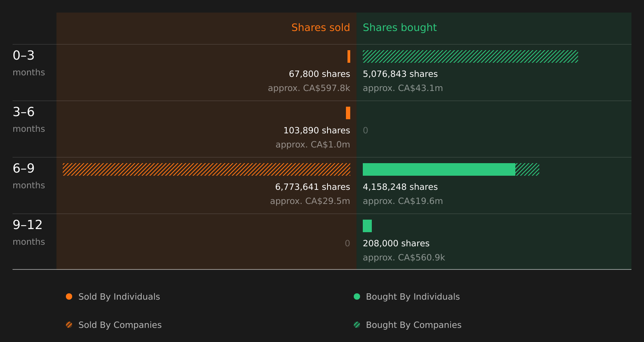Image resolution: width=644 pixels, height=342 pixels.
Task: Click the 6–9 months sold striped bar
Action: click(206, 169)
